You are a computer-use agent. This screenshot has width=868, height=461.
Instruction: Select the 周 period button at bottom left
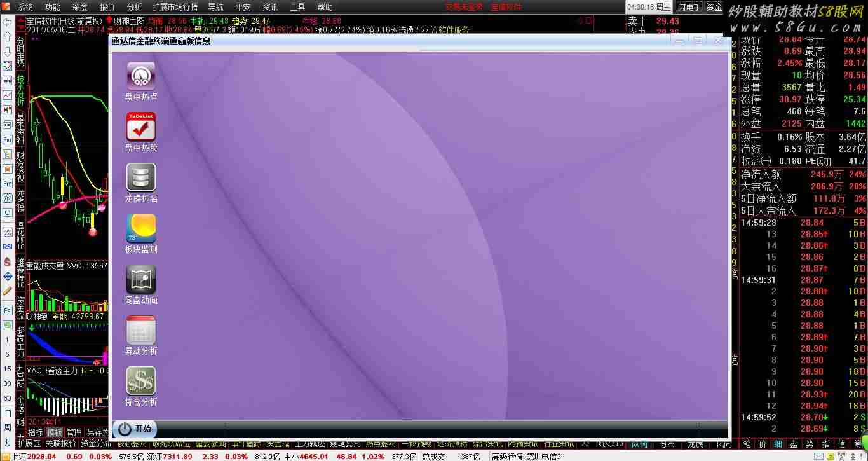pyautogui.click(x=8, y=428)
